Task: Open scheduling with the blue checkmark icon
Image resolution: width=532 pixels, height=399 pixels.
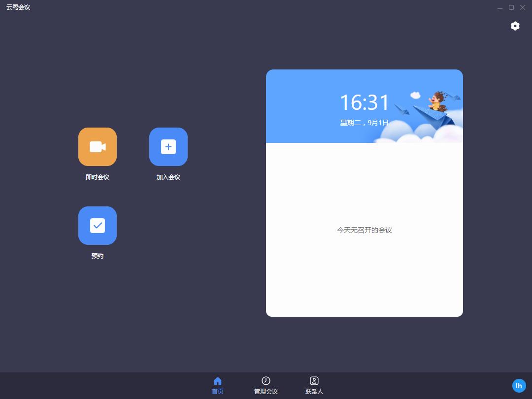Action: coord(98,226)
